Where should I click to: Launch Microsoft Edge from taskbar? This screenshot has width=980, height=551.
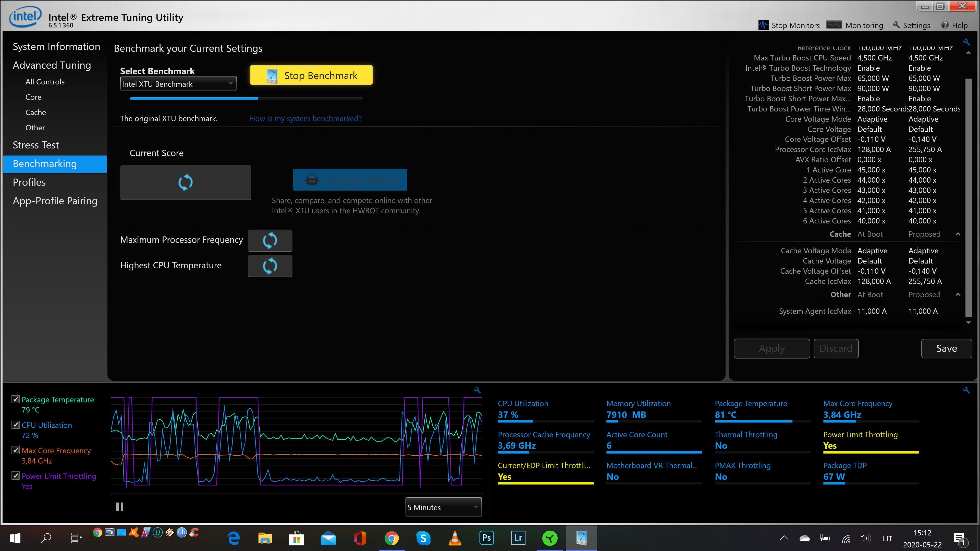[x=233, y=538]
